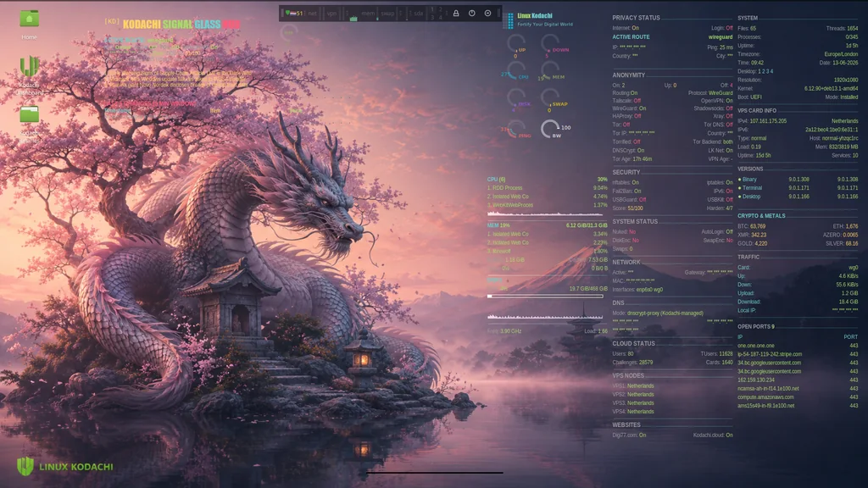Click the load history graph above Freq 3.90 GHz

click(x=545, y=317)
